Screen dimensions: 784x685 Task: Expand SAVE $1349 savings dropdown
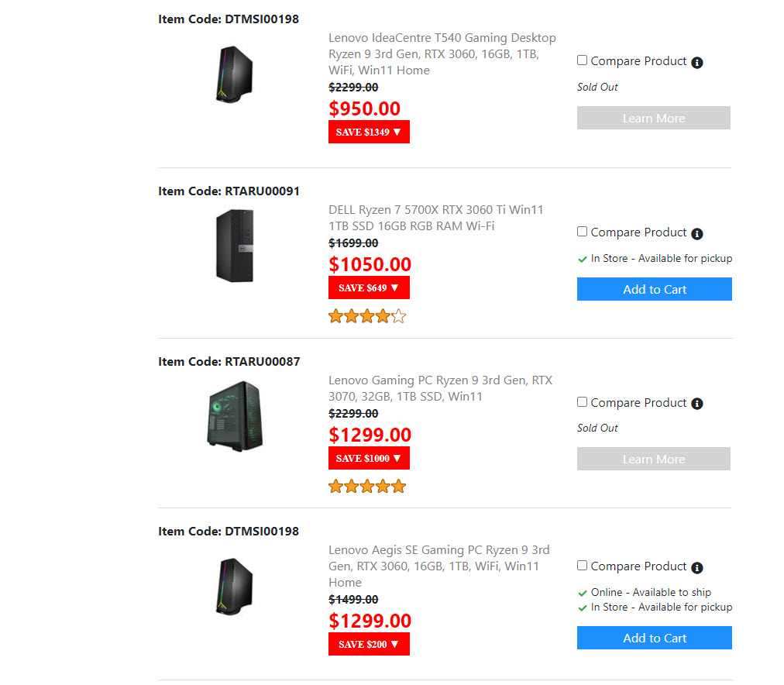pyautogui.click(x=369, y=132)
